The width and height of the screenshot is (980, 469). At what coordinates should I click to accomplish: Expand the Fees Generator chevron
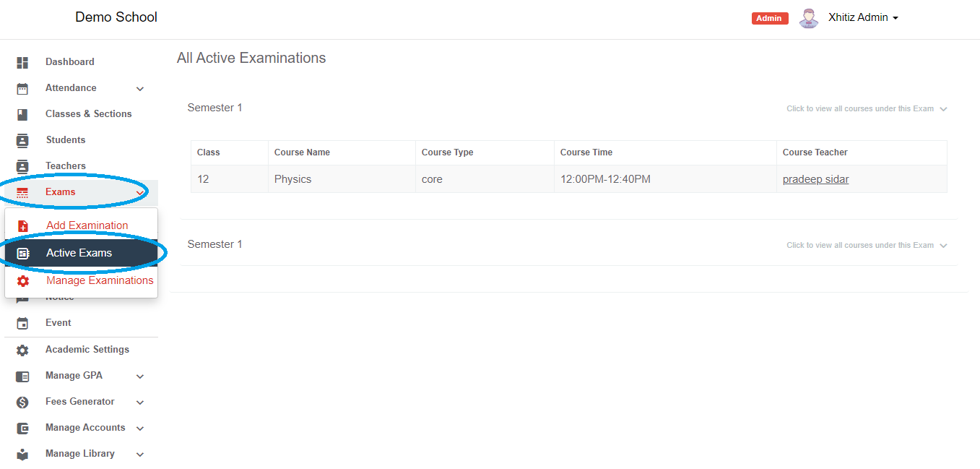pyautogui.click(x=140, y=403)
